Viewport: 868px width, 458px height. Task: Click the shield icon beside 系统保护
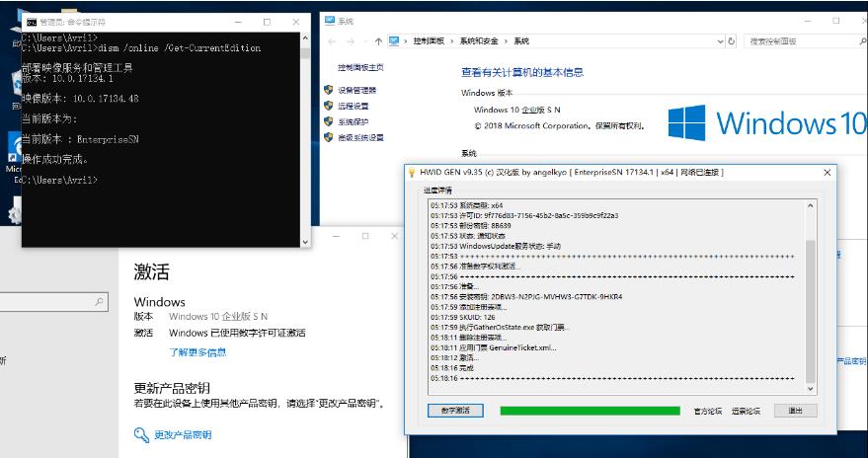click(328, 121)
